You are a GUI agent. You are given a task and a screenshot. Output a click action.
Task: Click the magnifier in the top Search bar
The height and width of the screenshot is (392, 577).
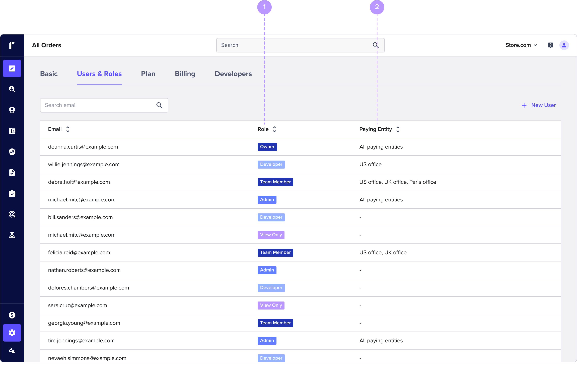376,45
